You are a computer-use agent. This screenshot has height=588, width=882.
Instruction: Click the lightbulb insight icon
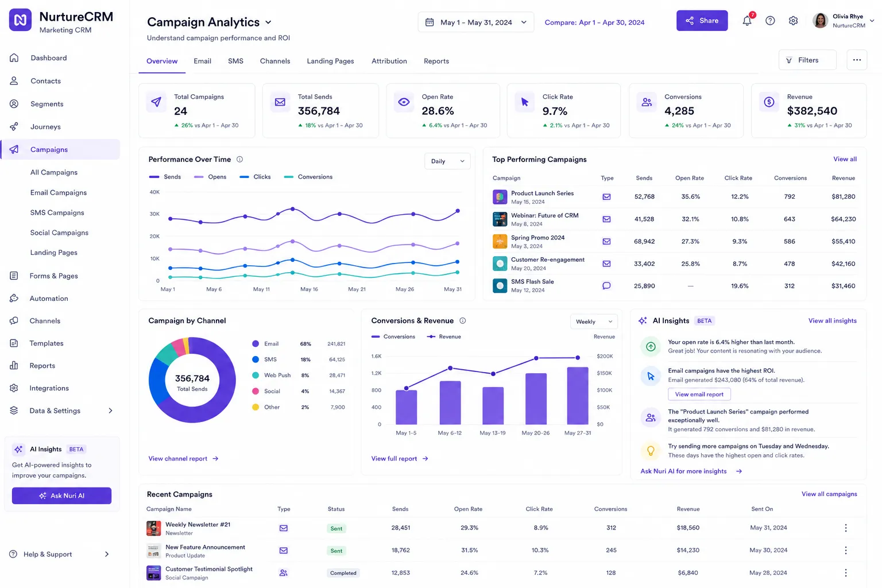tap(651, 451)
